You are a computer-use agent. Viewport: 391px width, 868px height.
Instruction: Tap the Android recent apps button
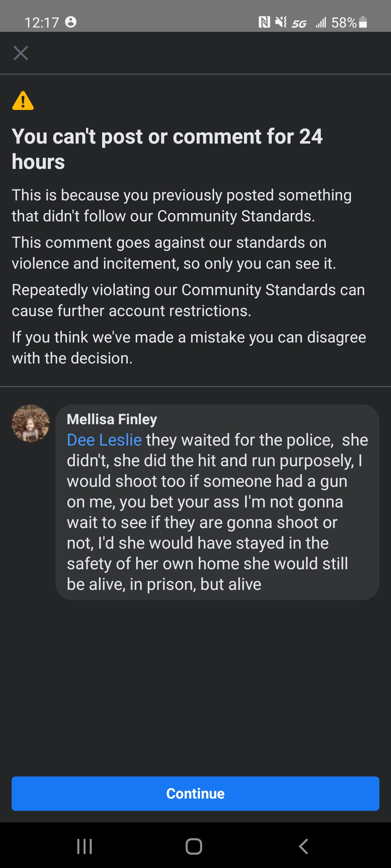85,846
